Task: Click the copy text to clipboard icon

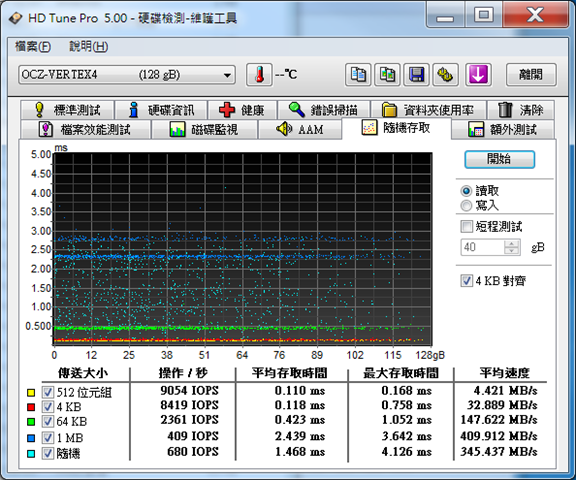Action: tap(358, 75)
